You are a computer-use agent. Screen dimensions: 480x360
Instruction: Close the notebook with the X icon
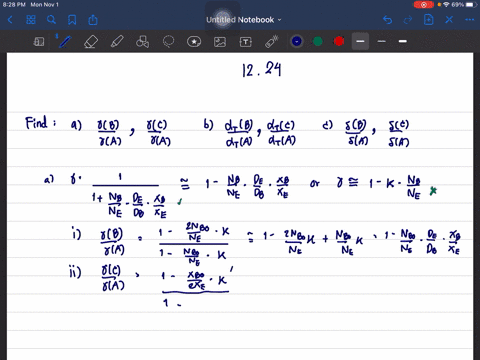click(x=449, y=20)
